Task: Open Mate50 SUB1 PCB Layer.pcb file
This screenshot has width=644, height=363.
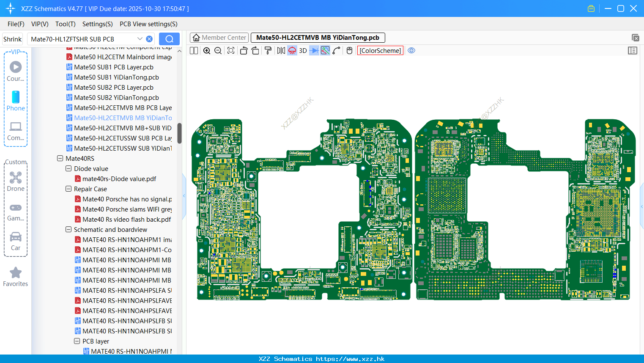Action: (114, 67)
